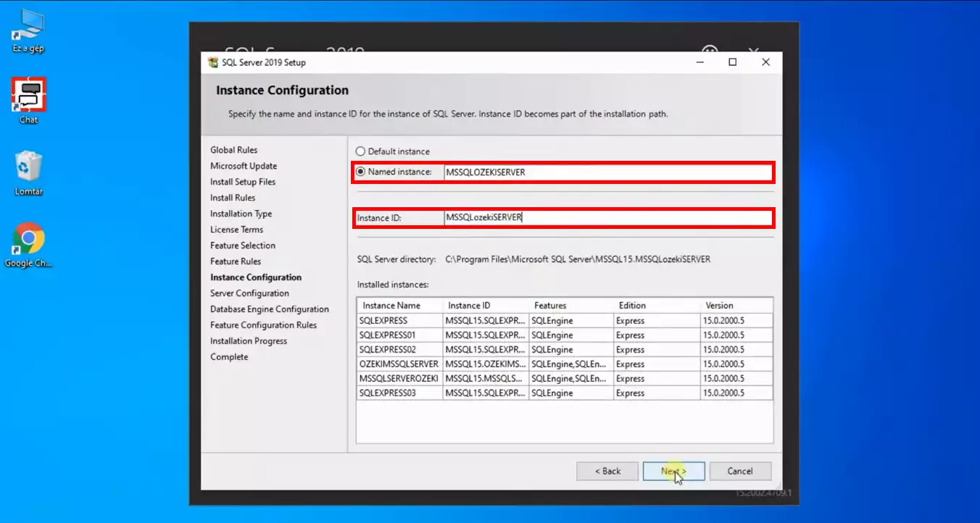Click the MSSQL15.OZEKIMS... instance ID cell
Viewport: 980px width, 523px height.
pos(486,364)
